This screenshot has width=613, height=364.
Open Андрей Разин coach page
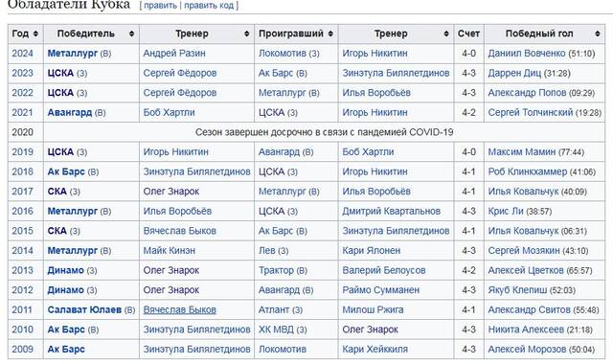[174, 54]
